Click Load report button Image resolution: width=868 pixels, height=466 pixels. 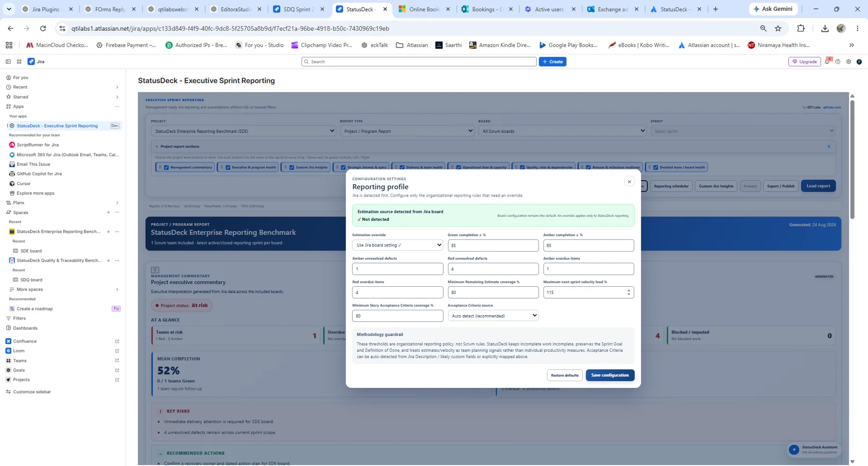coord(818,186)
